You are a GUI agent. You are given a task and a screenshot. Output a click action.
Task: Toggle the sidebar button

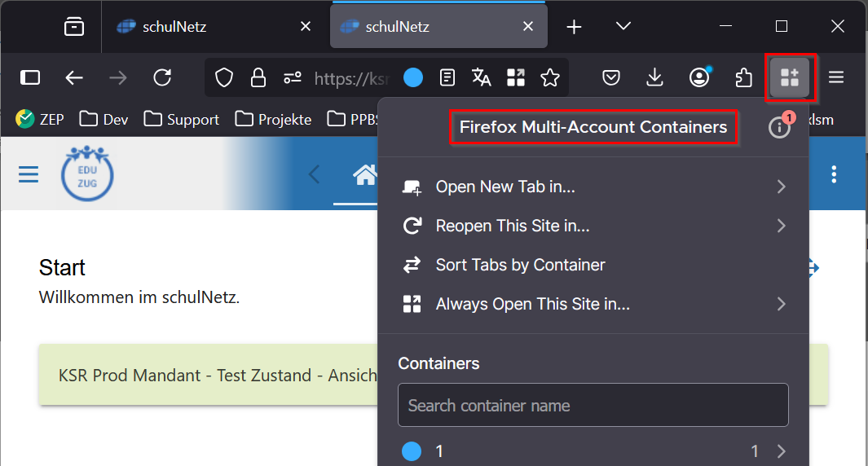click(x=30, y=77)
